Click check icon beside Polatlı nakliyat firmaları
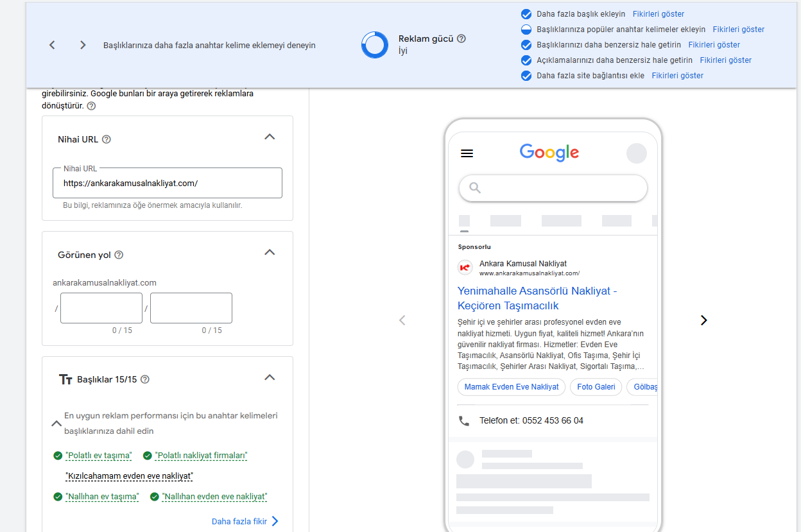This screenshot has height=532, width=801. (x=148, y=456)
